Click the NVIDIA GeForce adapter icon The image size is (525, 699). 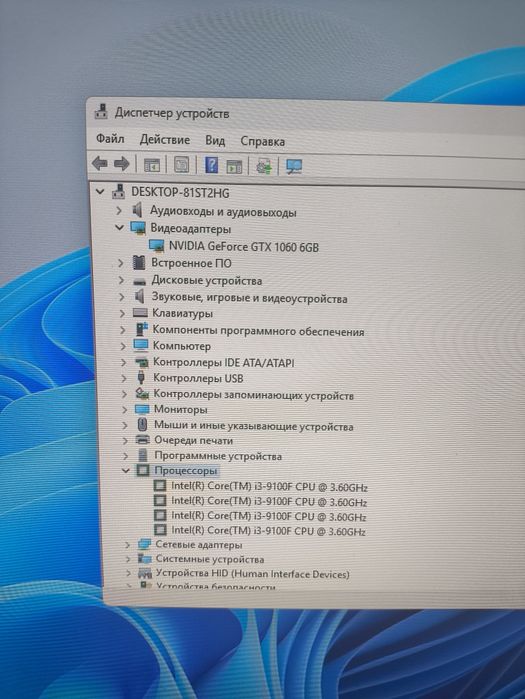(156, 245)
